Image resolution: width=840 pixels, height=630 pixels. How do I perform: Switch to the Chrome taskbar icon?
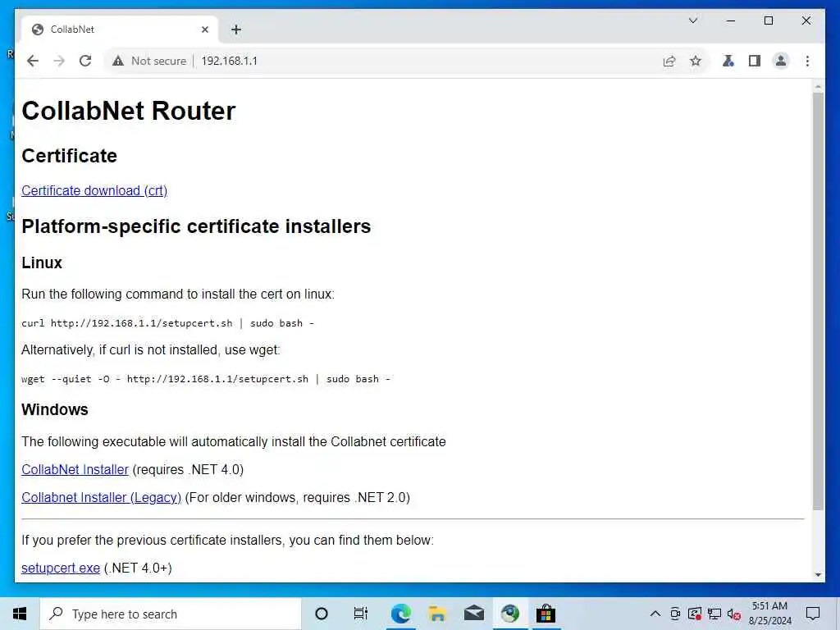510,614
